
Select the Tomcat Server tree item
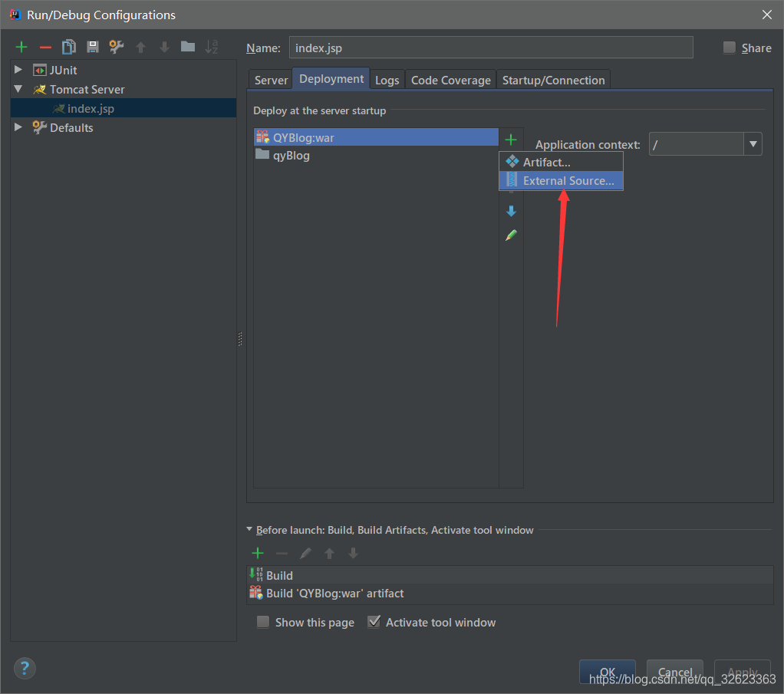87,90
